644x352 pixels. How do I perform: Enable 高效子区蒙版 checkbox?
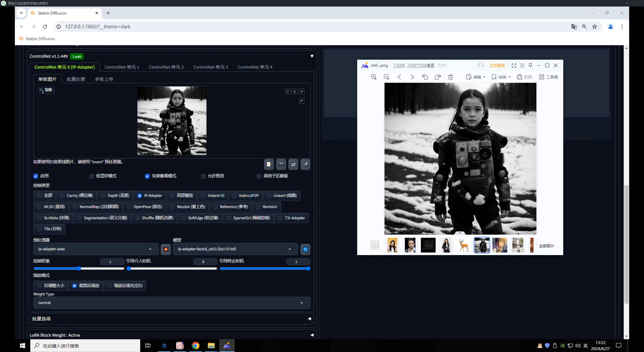tap(259, 176)
